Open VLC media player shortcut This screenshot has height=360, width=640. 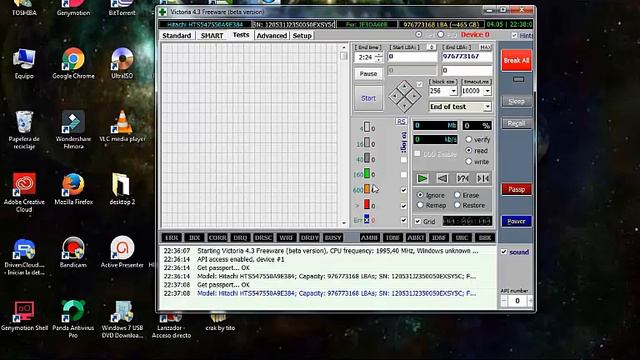tap(122, 127)
